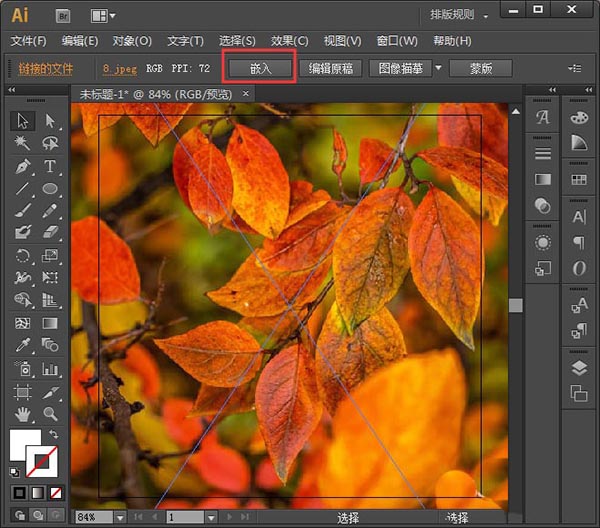Image resolution: width=600 pixels, height=528 pixels.
Task: Choose Draw Normal mode
Action: point(20,515)
